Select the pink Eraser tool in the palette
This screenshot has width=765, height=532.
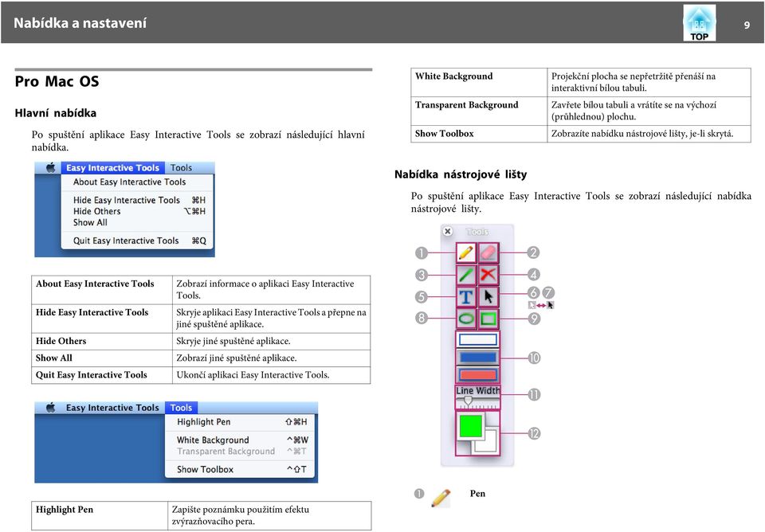[x=488, y=252]
